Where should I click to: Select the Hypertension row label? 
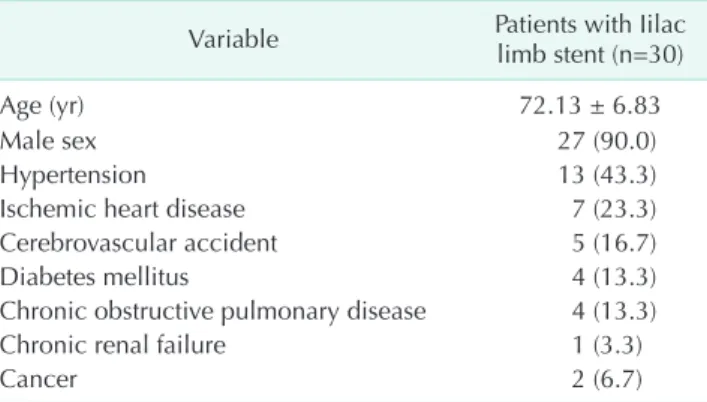click(x=73, y=176)
